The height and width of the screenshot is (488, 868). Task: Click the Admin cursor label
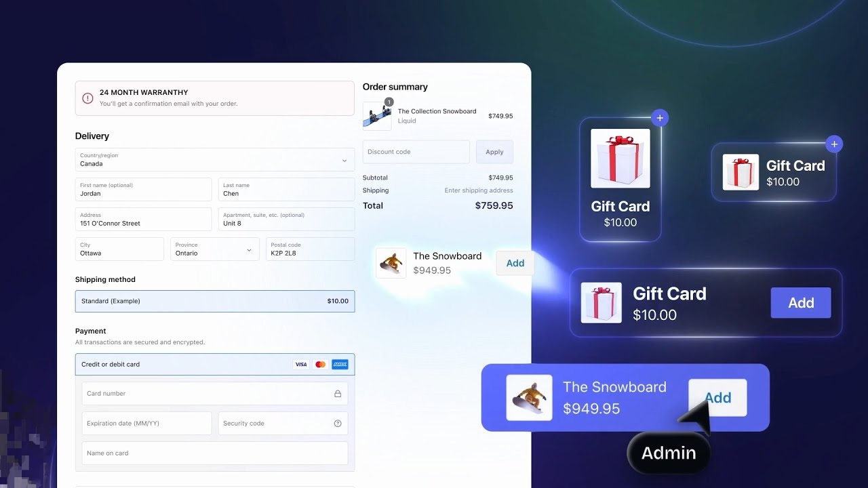coord(669,453)
